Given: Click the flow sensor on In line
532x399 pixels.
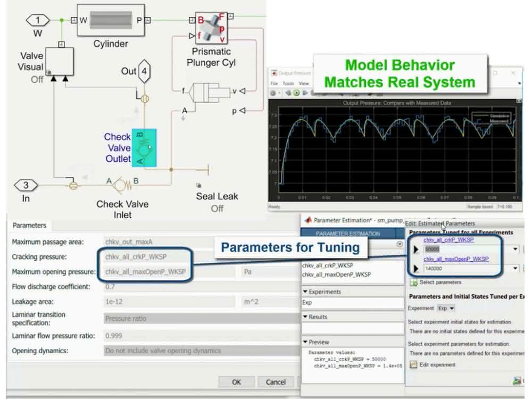Looking at the screenshot, I should click(73, 185).
